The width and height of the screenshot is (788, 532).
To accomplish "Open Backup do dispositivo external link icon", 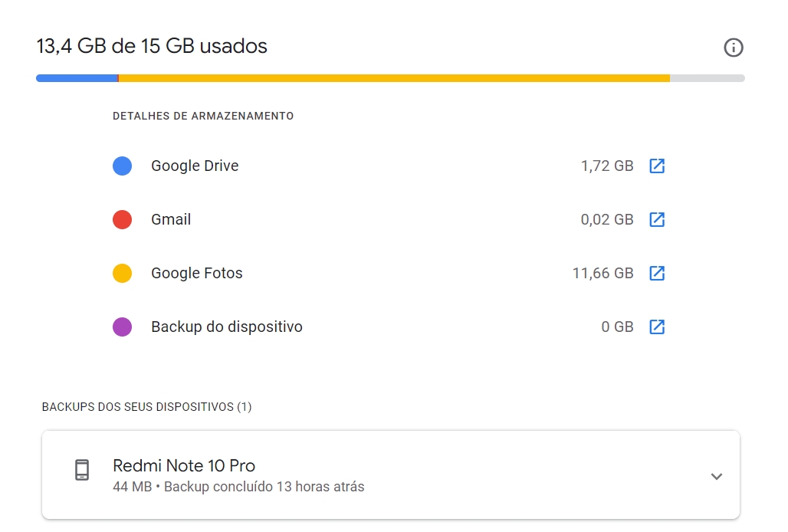I will [x=657, y=327].
